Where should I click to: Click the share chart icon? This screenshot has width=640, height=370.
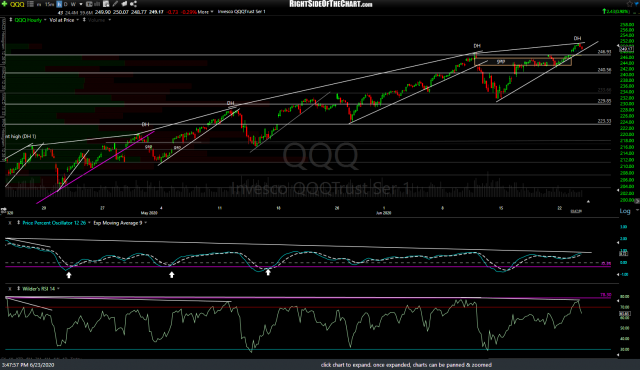click(x=133, y=4)
